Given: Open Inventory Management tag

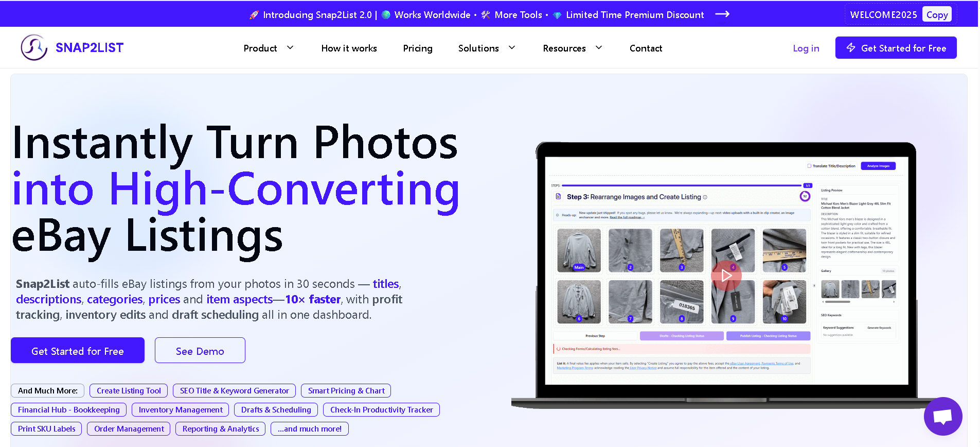Looking at the screenshot, I should pyautogui.click(x=181, y=409).
